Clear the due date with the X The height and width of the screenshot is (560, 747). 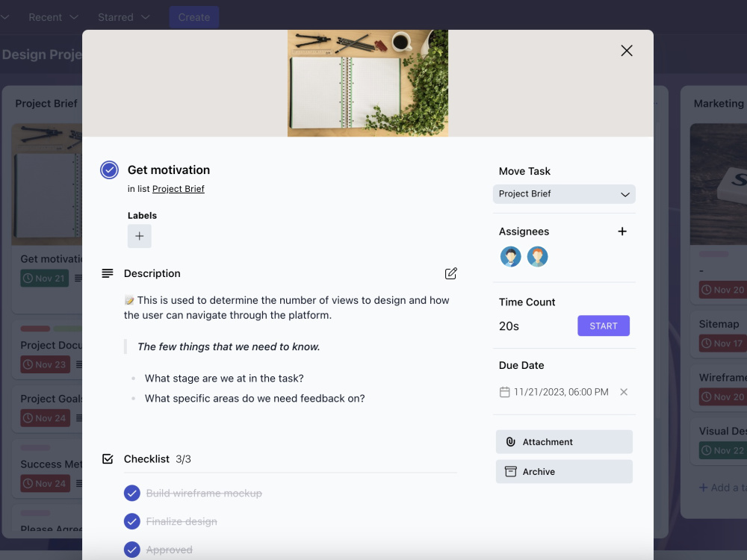pos(624,391)
